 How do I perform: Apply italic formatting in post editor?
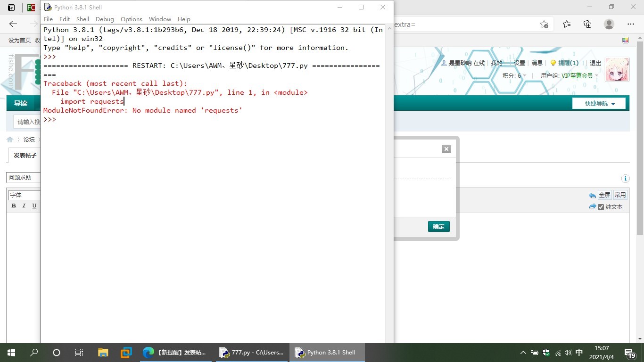click(x=24, y=206)
